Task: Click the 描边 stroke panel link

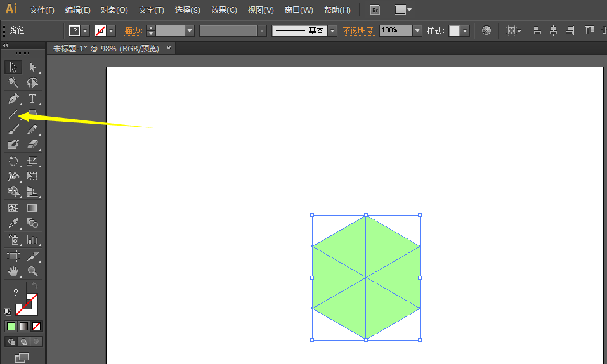Action: pos(133,30)
